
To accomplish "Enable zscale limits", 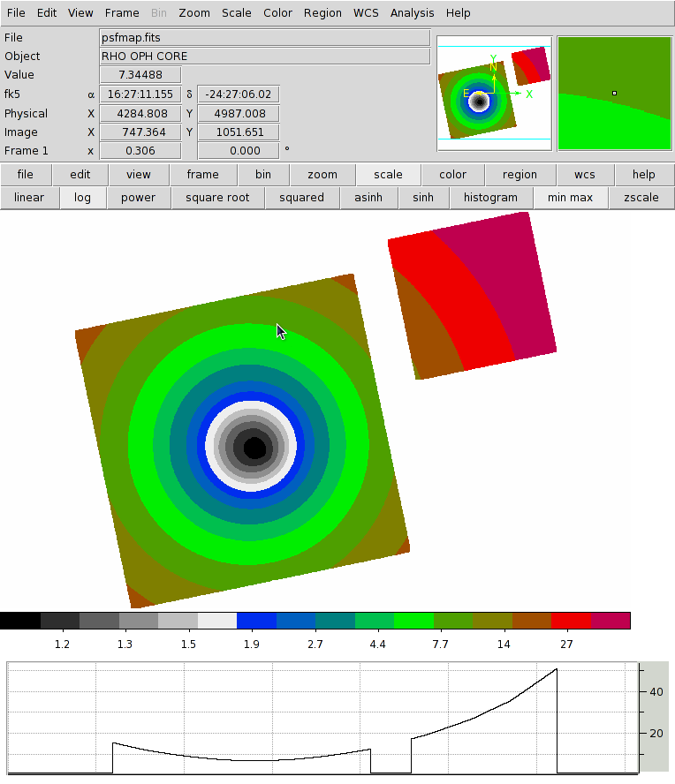I will click(x=641, y=198).
